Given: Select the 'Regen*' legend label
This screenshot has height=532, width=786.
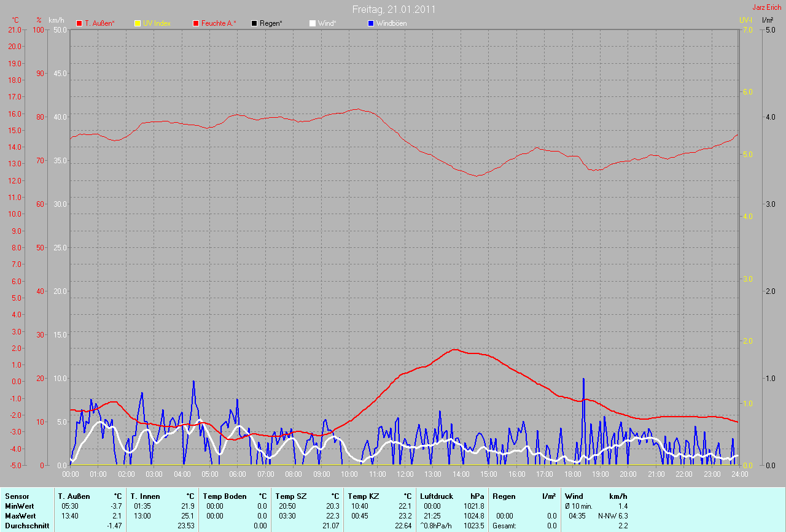Looking at the screenshot, I should pos(271,23).
